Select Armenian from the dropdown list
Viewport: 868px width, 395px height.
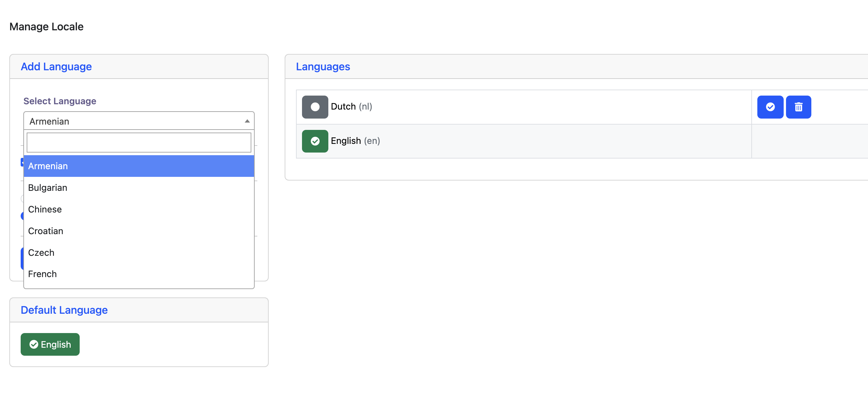tap(139, 166)
